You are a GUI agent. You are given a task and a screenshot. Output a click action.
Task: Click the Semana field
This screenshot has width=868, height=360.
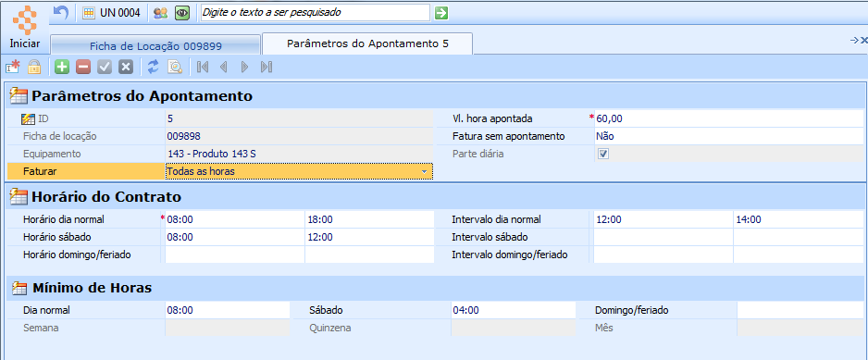coord(227,328)
